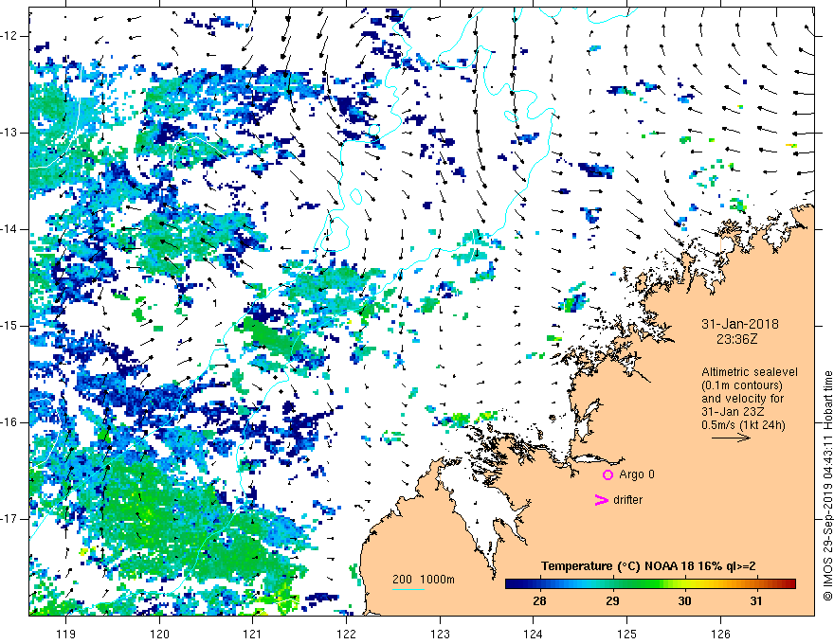The image size is (834, 644).
Task: Click the latitude -15 axis label
Action: pos(10,326)
